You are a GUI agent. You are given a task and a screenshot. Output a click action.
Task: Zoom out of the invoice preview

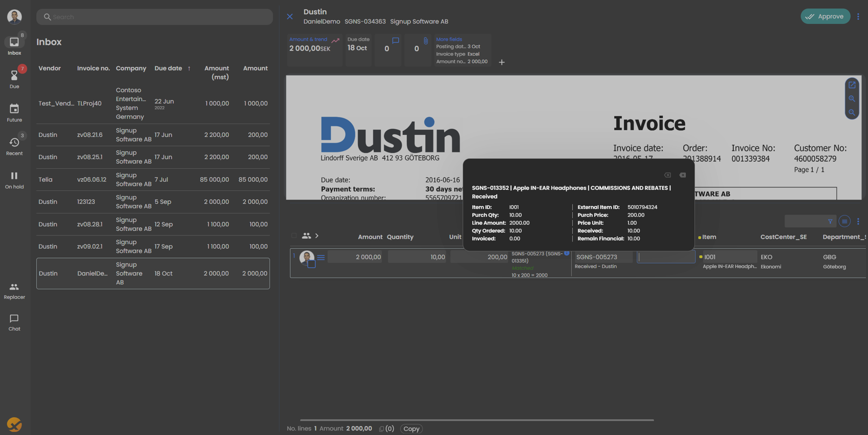[x=852, y=112]
